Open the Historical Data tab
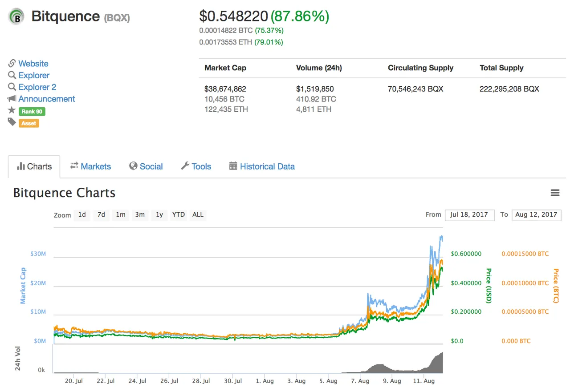 (x=262, y=166)
